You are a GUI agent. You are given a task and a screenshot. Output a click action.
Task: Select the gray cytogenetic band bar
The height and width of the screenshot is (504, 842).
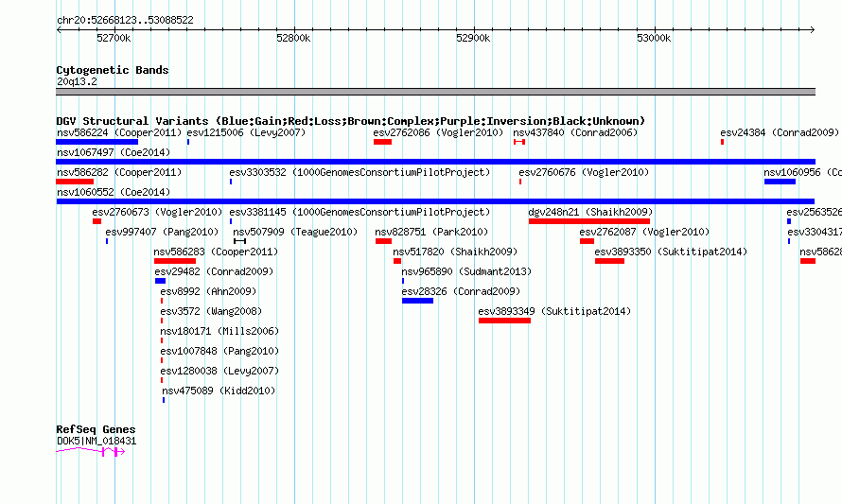point(435,92)
